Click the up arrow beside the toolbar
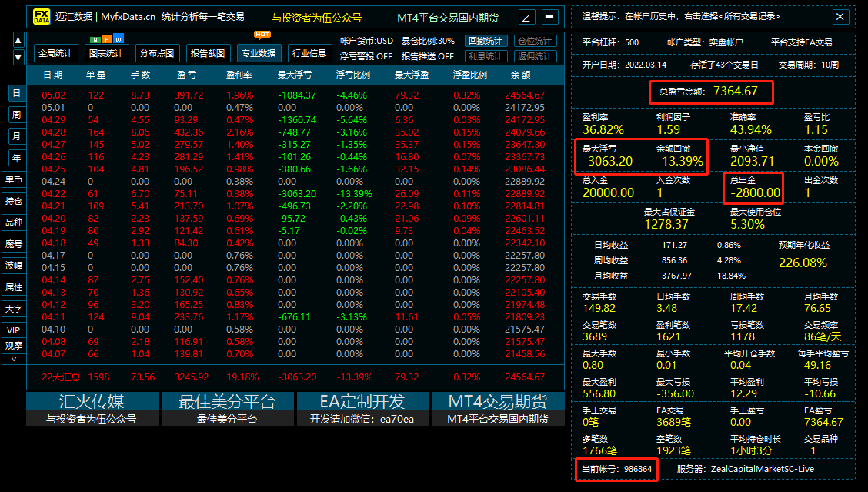 [x=18, y=40]
